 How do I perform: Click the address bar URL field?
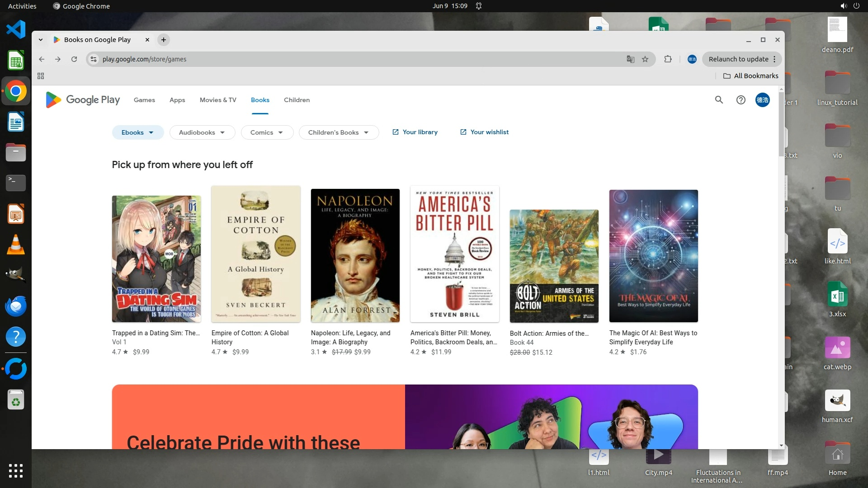point(316,59)
